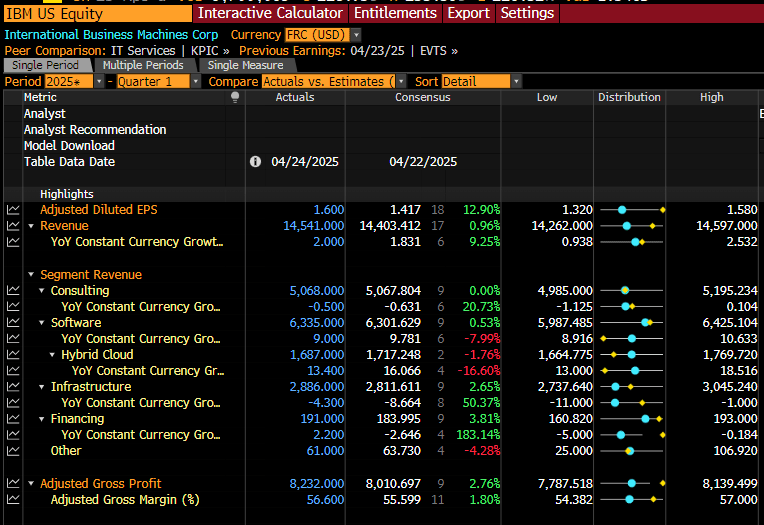This screenshot has width=764, height=525.
Task: Open the Period year 2025 dropdown
Action: point(99,81)
